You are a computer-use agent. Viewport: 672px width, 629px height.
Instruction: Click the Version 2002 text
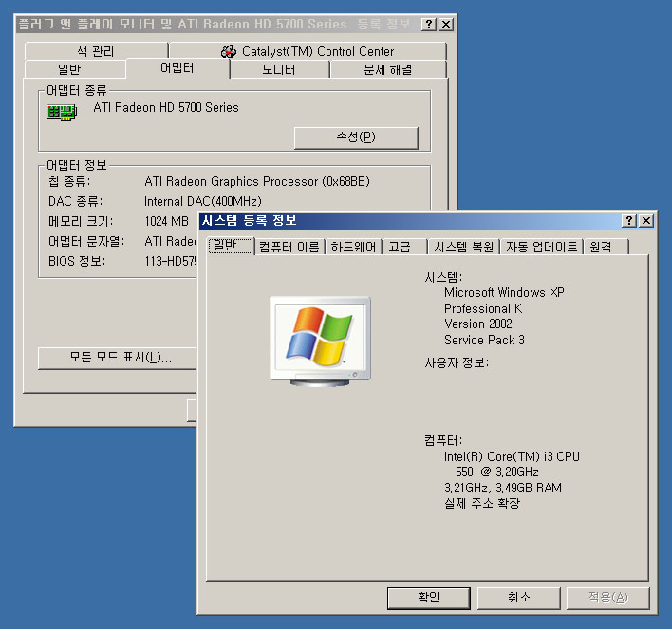[x=477, y=324]
